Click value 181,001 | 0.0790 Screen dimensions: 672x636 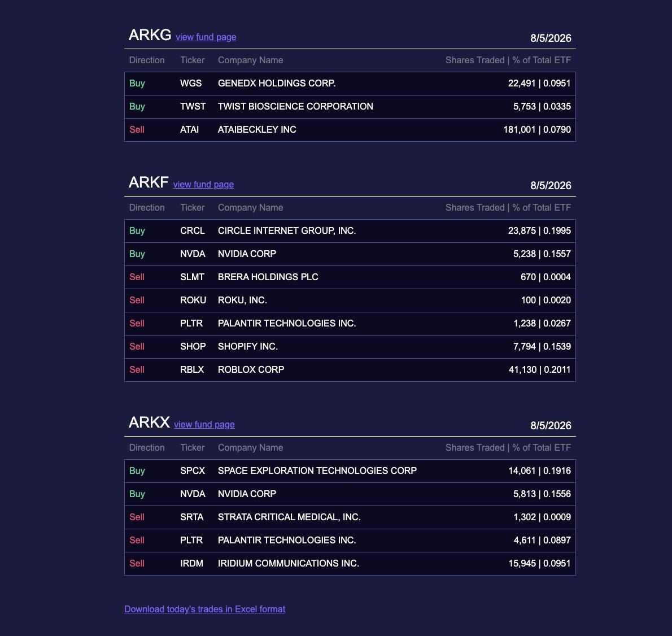(537, 129)
